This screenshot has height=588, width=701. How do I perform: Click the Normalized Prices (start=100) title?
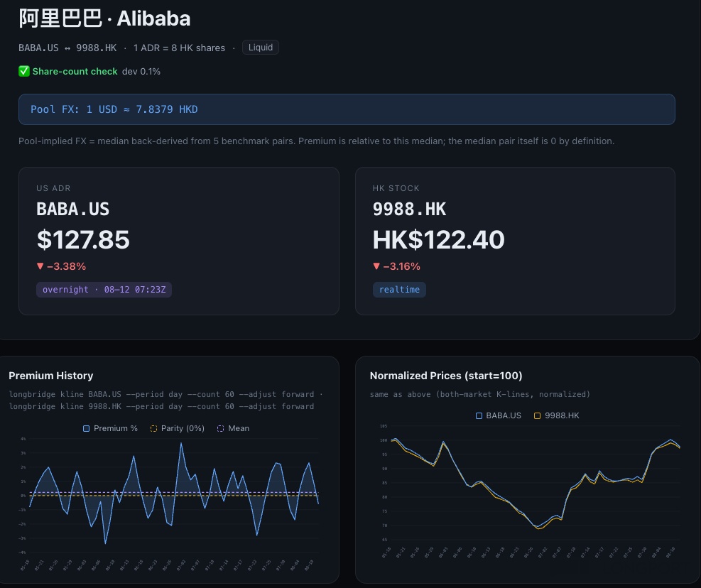point(446,376)
